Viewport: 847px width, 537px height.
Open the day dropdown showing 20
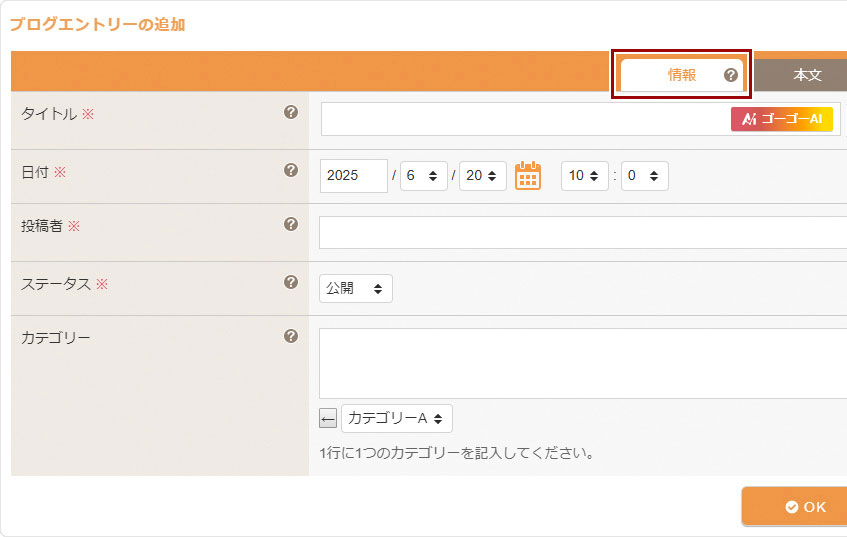(482, 176)
